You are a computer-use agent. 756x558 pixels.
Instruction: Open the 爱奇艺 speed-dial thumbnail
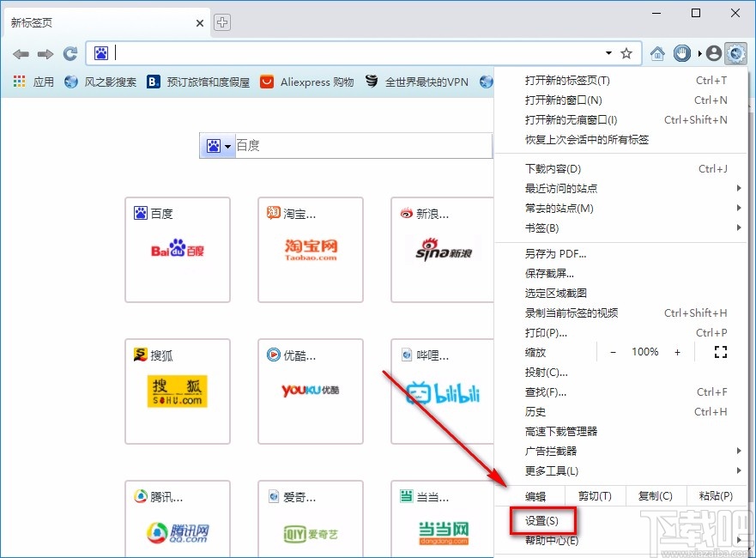[311, 519]
